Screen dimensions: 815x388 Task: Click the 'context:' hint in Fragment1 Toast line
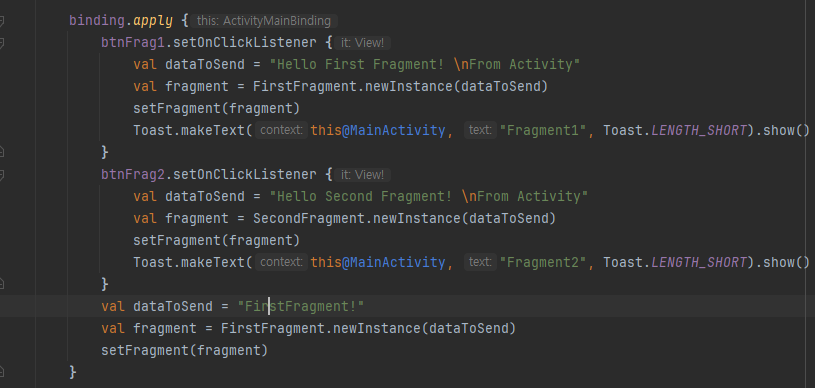point(281,130)
